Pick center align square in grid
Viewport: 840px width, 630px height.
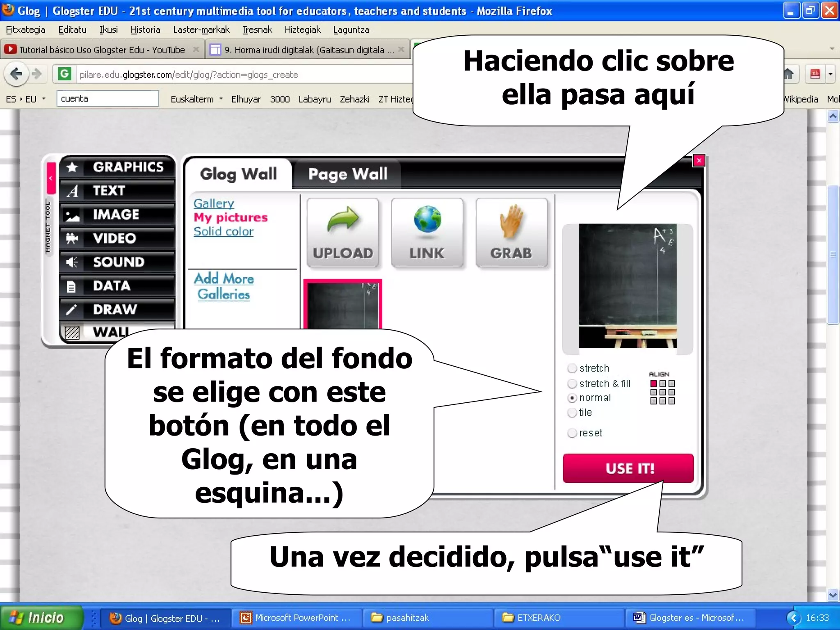(x=663, y=392)
